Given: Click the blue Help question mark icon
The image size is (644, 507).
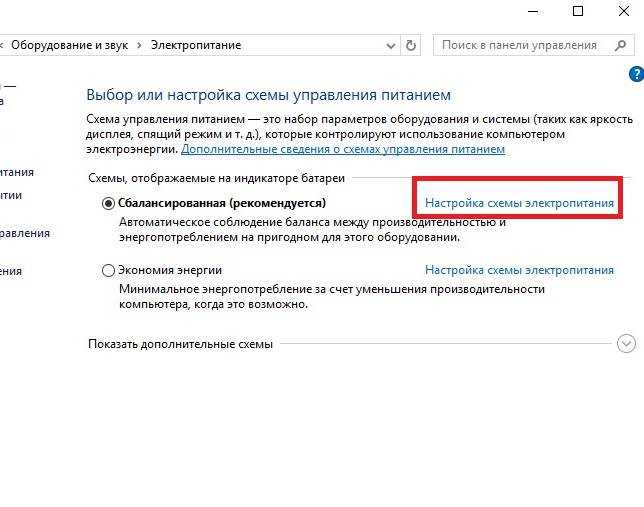Looking at the screenshot, I should point(637,74).
